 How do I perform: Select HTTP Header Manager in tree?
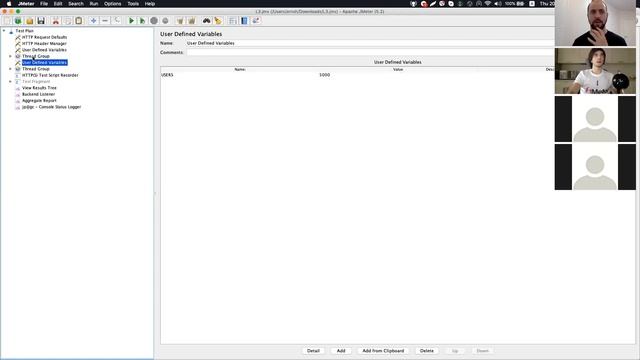click(x=44, y=44)
